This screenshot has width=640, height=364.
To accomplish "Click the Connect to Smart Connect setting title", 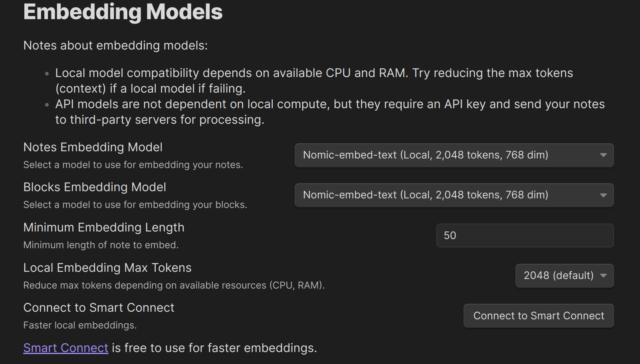I will click(x=99, y=308).
